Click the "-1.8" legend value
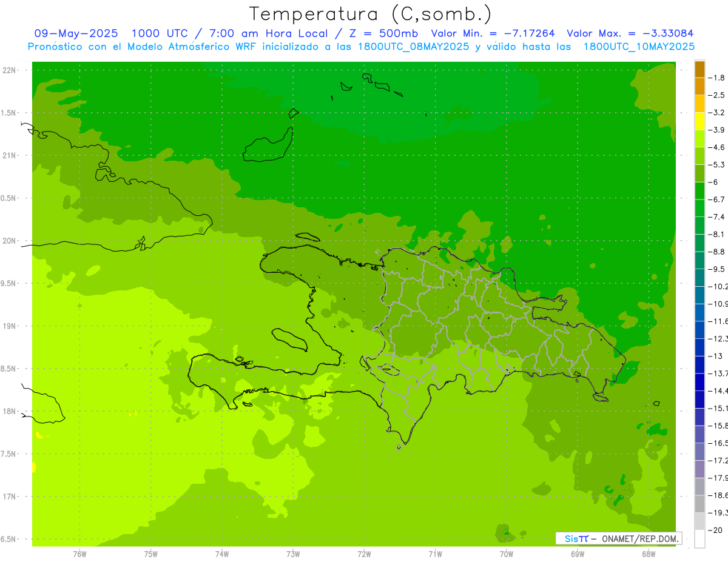The width and height of the screenshot is (728, 562). coord(716,78)
